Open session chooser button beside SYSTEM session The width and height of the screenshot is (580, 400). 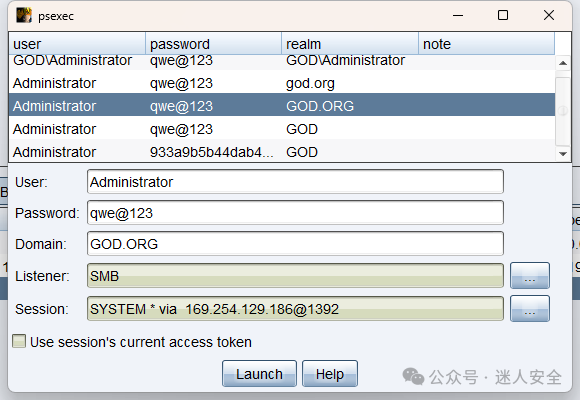coord(530,309)
